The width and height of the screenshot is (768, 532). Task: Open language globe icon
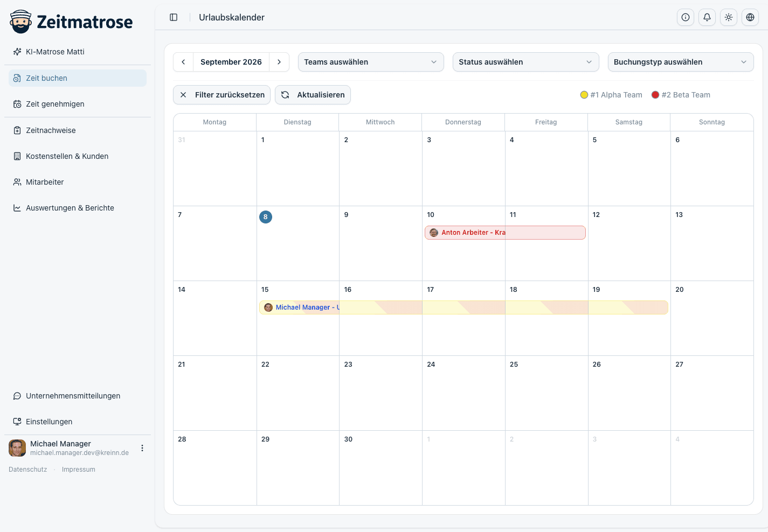click(x=750, y=17)
